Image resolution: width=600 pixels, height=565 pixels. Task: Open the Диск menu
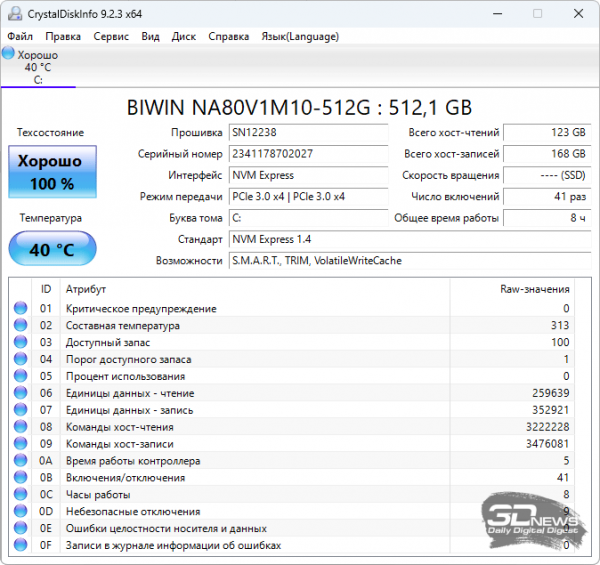pos(184,37)
